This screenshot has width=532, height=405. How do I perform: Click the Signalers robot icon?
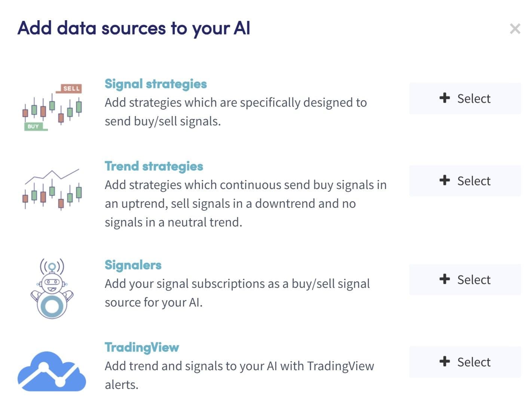pos(52,288)
